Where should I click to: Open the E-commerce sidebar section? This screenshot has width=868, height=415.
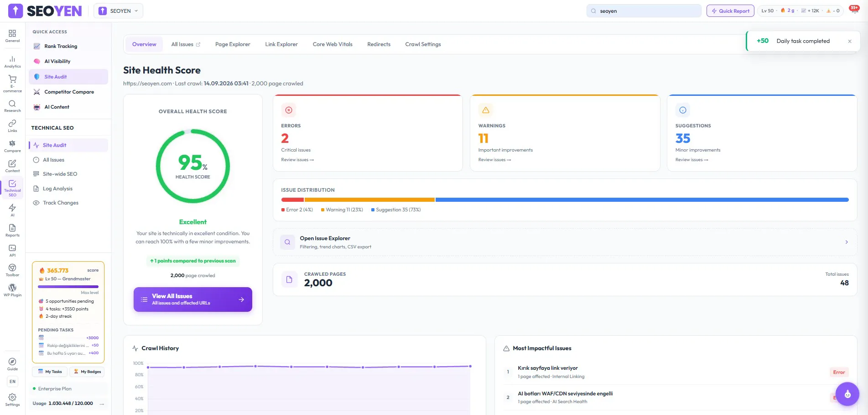(x=12, y=84)
